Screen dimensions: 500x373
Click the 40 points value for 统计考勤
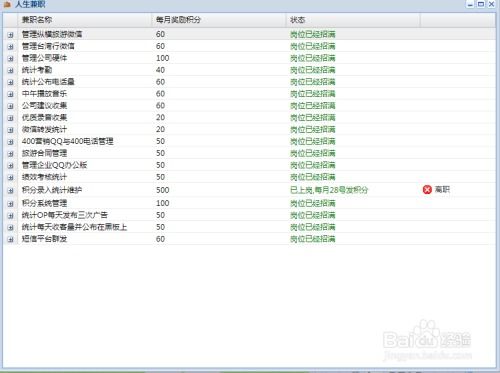tap(160, 70)
